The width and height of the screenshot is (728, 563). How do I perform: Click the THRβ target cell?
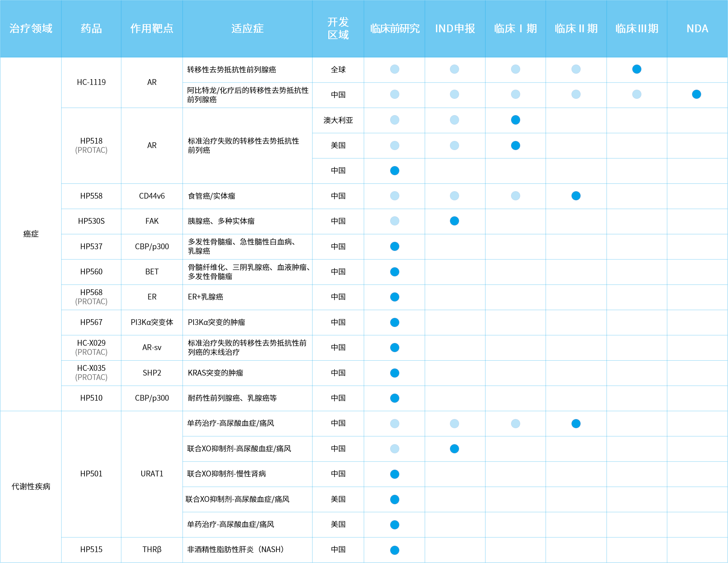pyautogui.click(x=152, y=549)
